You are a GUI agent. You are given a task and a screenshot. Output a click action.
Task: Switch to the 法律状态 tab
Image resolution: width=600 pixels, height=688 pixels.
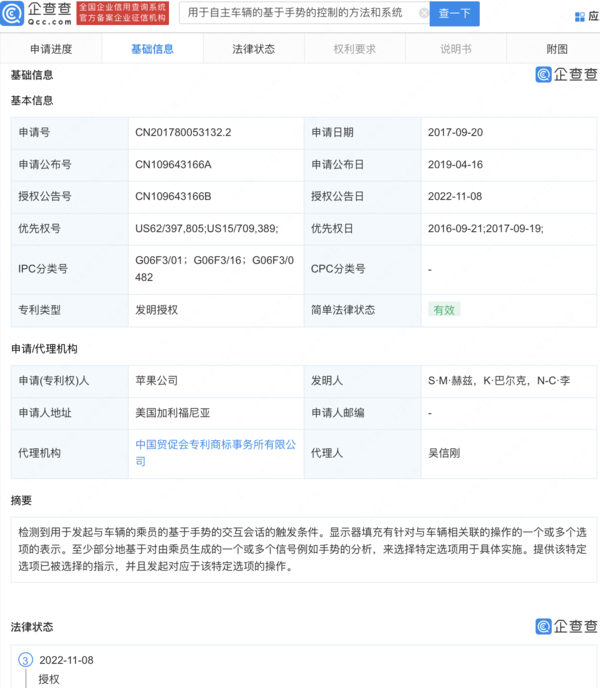254,49
